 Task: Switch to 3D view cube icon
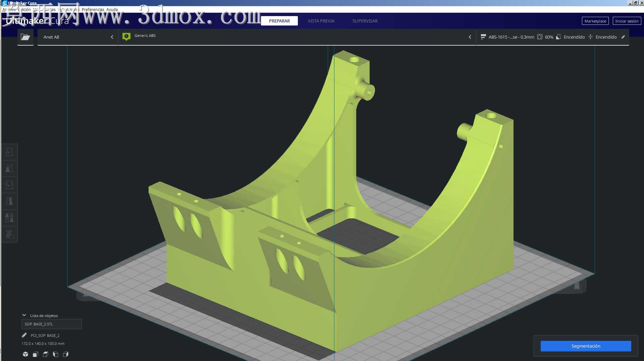click(25, 354)
